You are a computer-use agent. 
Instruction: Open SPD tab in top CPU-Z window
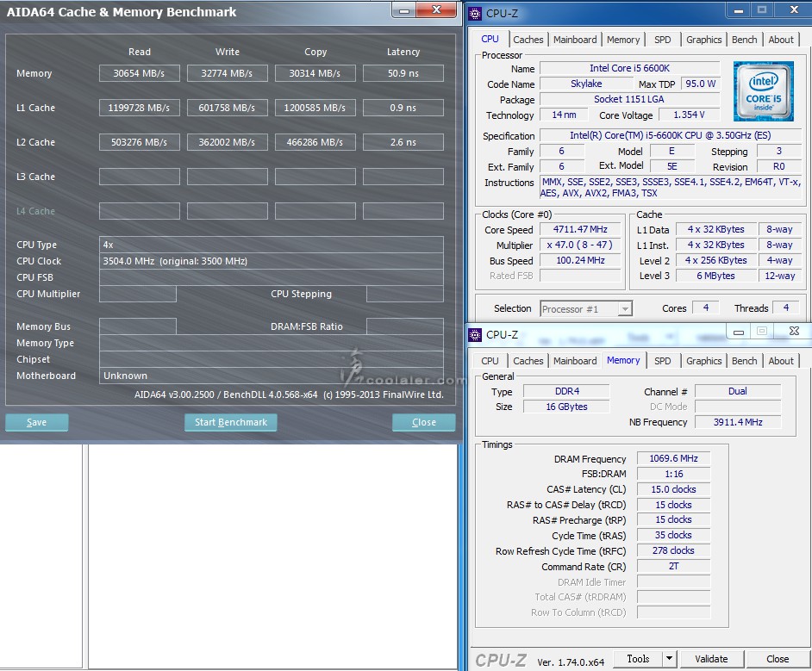[662, 40]
